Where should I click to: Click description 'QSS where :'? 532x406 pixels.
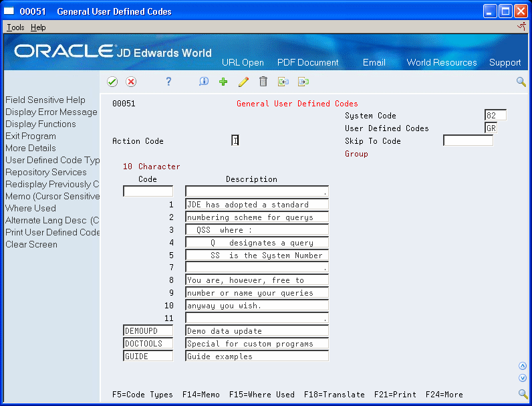pos(257,230)
